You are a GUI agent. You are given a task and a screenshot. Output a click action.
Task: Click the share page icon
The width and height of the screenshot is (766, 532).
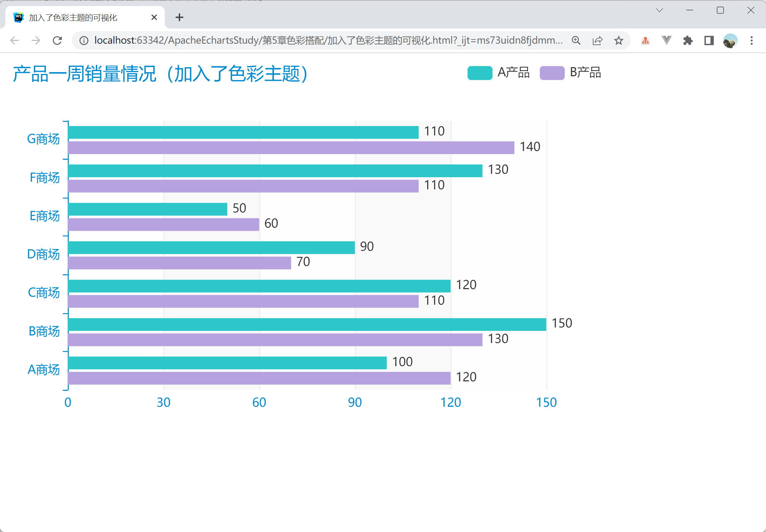click(x=597, y=41)
